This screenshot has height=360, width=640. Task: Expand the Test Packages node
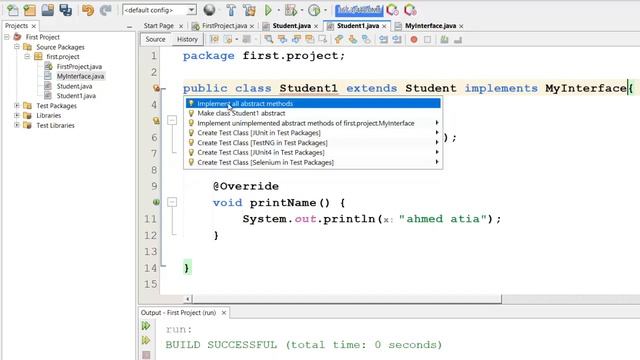pyautogui.click(x=17, y=105)
